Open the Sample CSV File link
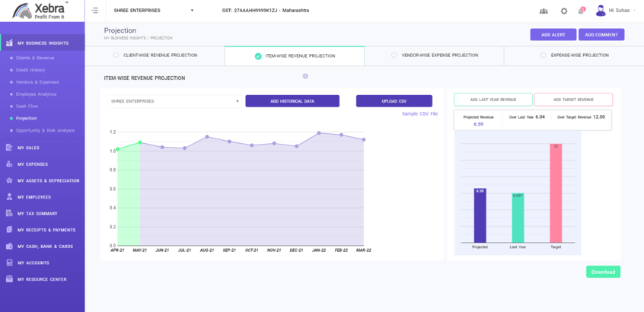 pos(419,113)
